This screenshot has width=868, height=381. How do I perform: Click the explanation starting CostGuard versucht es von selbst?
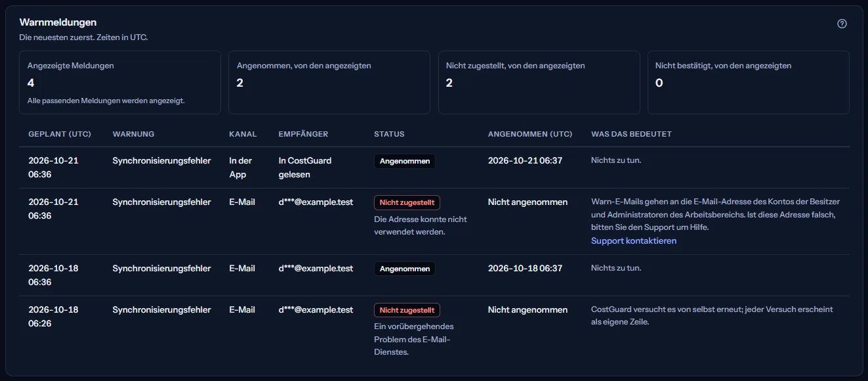coord(712,316)
